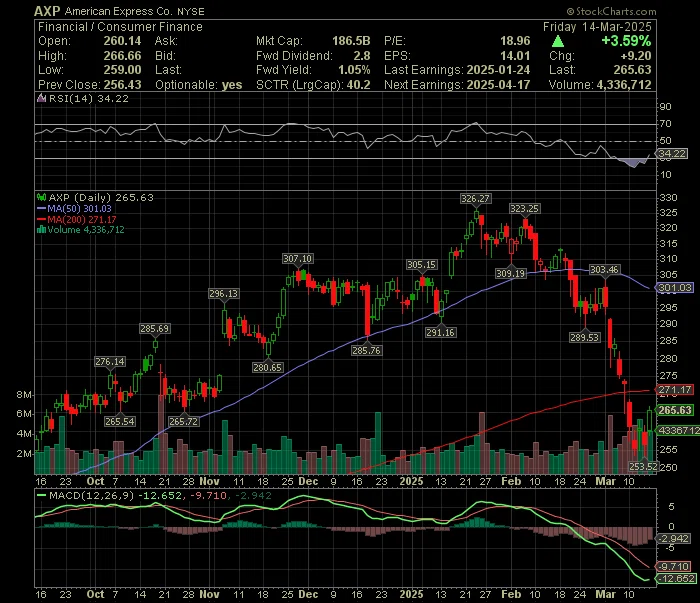The width and height of the screenshot is (700, 603).
Task: Click the Open value 260.14
Action: point(122,41)
